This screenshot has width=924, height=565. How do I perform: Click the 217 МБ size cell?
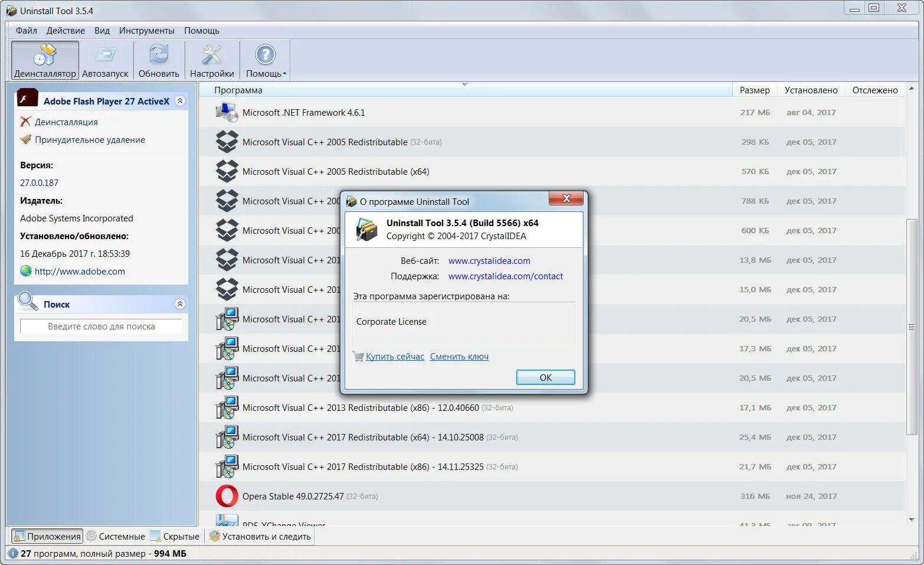pyautogui.click(x=755, y=113)
